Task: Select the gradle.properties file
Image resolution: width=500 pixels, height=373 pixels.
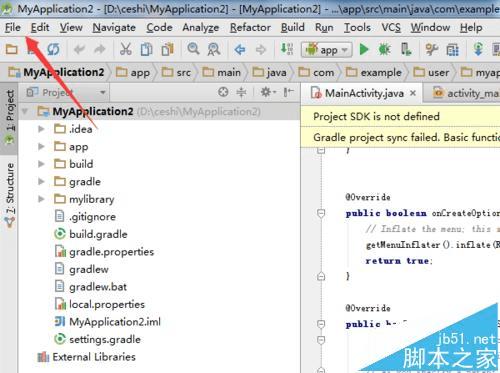Action: [104, 252]
